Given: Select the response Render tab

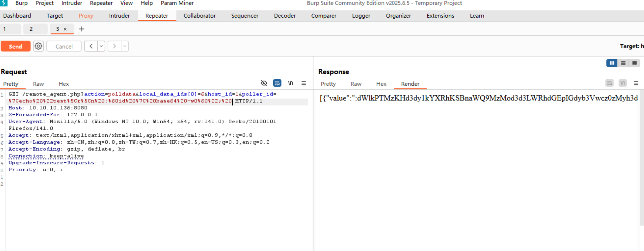Looking at the screenshot, I should click(x=410, y=84).
